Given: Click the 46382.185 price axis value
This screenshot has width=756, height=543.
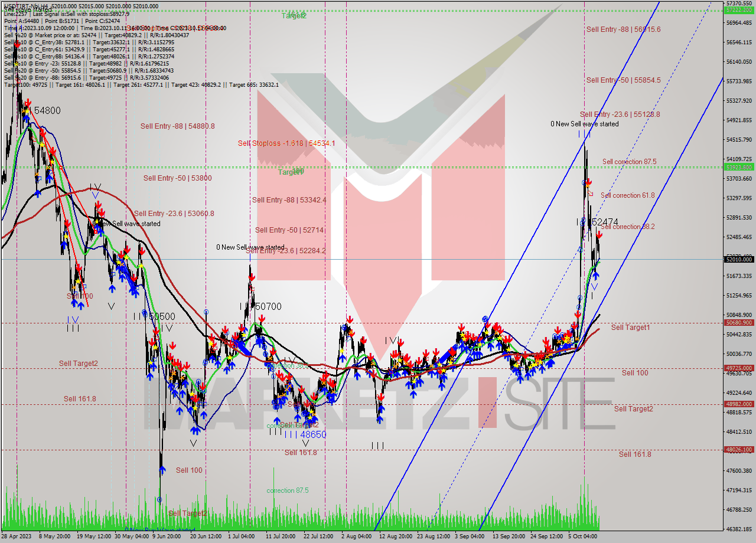Looking at the screenshot, I should tap(739, 529).
